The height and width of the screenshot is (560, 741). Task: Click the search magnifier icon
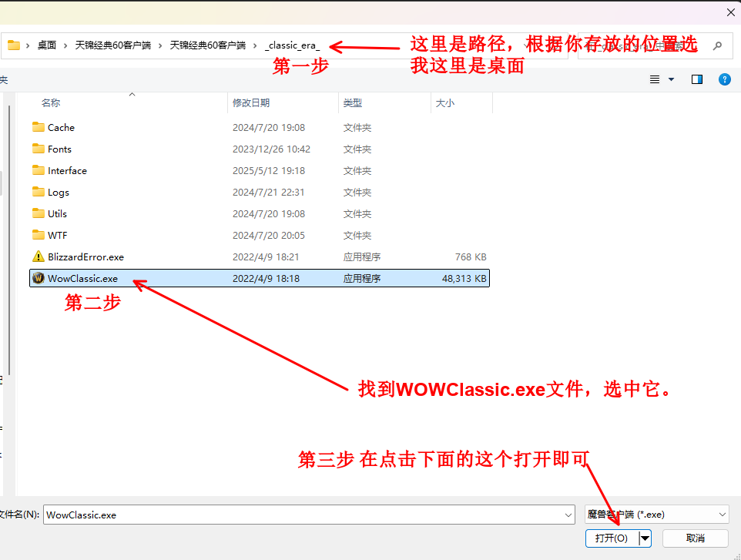[718, 45]
